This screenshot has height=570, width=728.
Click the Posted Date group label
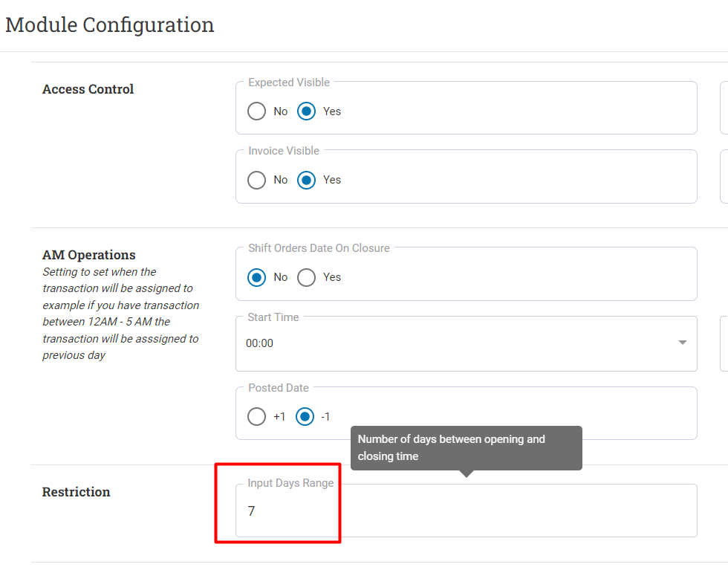click(279, 388)
